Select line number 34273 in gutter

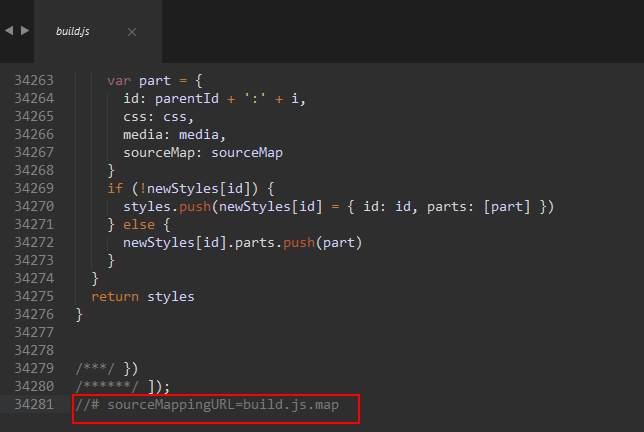pos(34,260)
